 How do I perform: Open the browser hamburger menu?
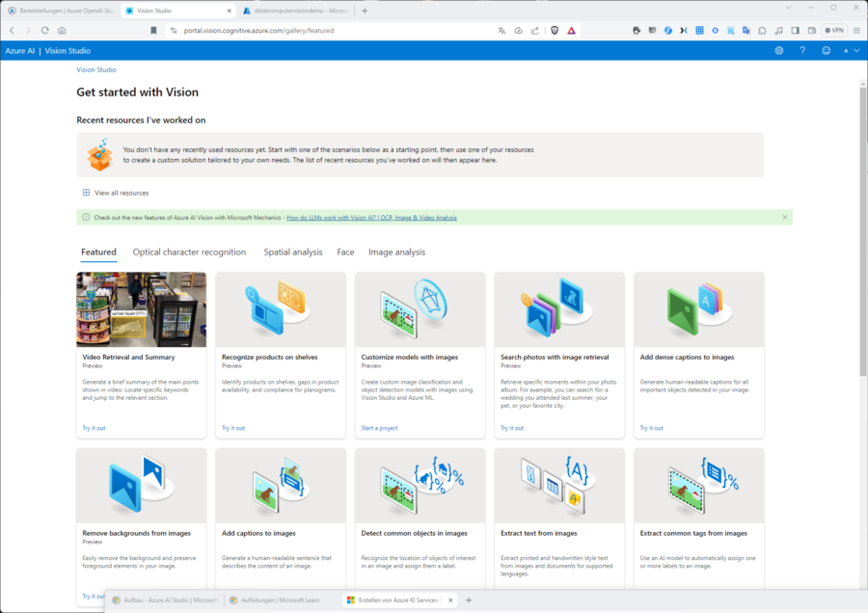tap(854, 30)
